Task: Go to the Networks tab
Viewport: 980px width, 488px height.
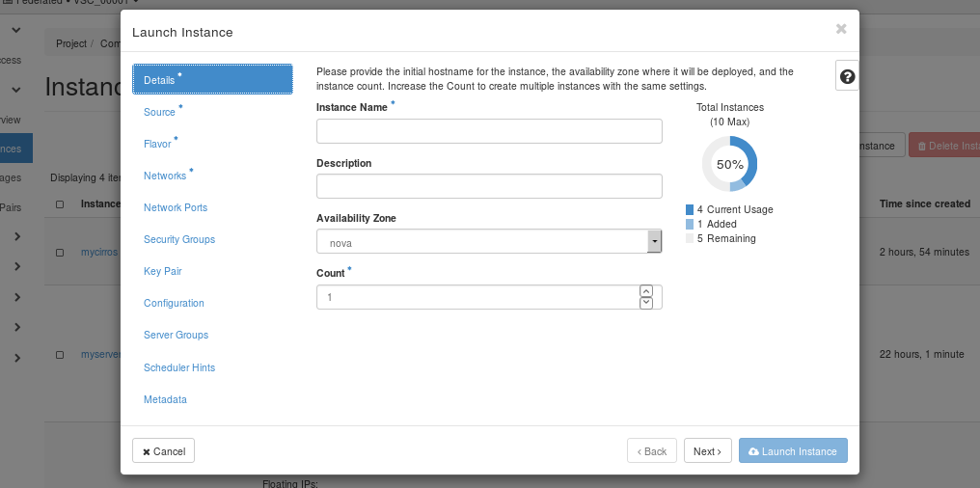Action: tap(165, 176)
